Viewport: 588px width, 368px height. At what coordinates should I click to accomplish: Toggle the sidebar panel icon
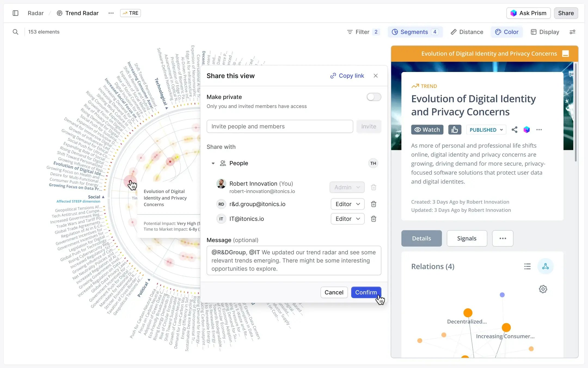(16, 13)
